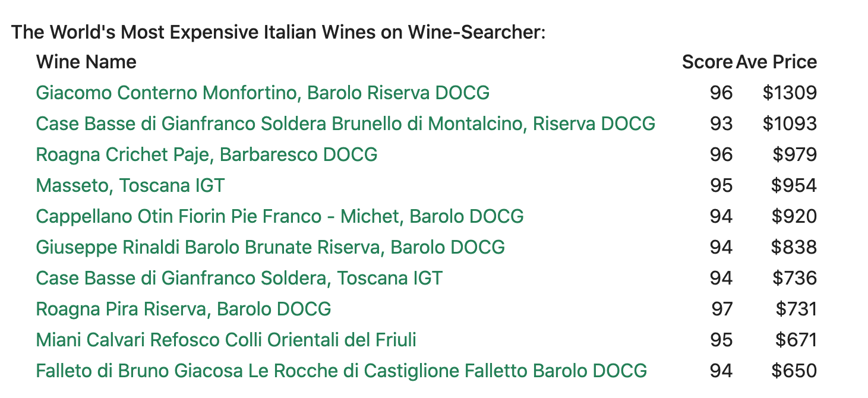Open Case Basse Brunello di Montalcino Riserva link
Image resolution: width=868 pixels, height=398 pixels.
(345, 124)
